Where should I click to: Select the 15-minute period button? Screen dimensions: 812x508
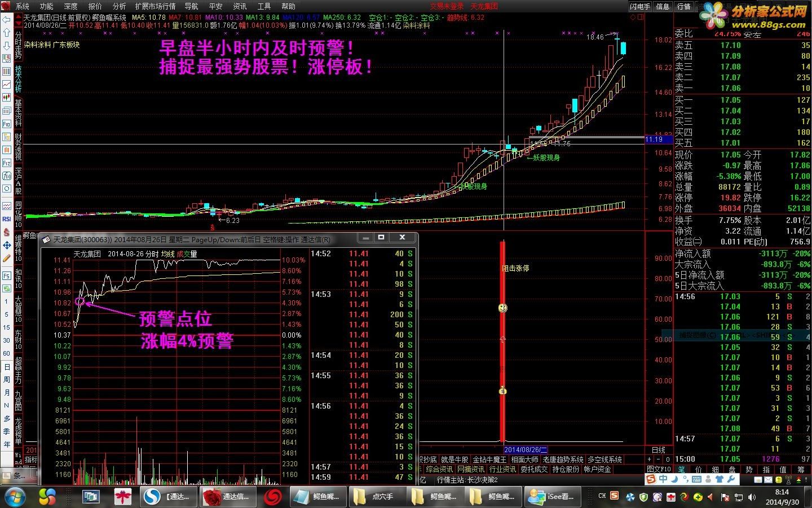pos(6,327)
